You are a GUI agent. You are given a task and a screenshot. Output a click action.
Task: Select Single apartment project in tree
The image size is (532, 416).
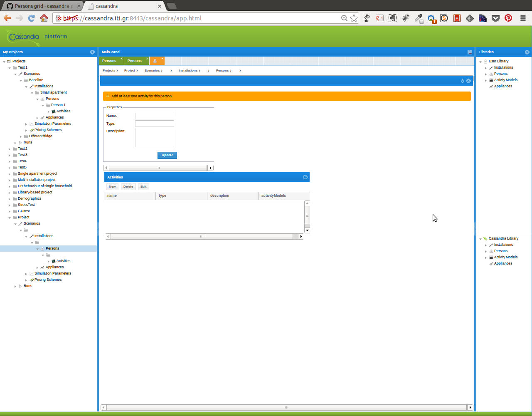(x=37, y=173)
